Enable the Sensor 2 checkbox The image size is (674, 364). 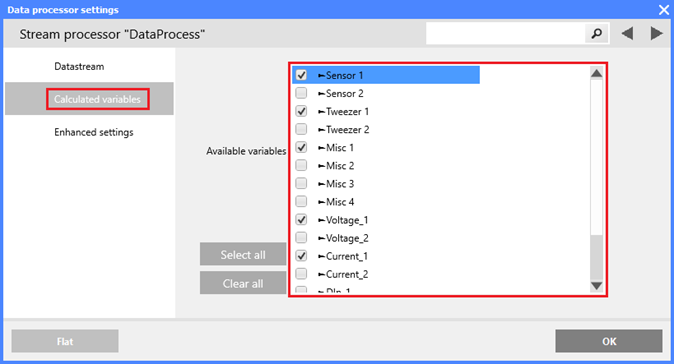pos(301,93)
